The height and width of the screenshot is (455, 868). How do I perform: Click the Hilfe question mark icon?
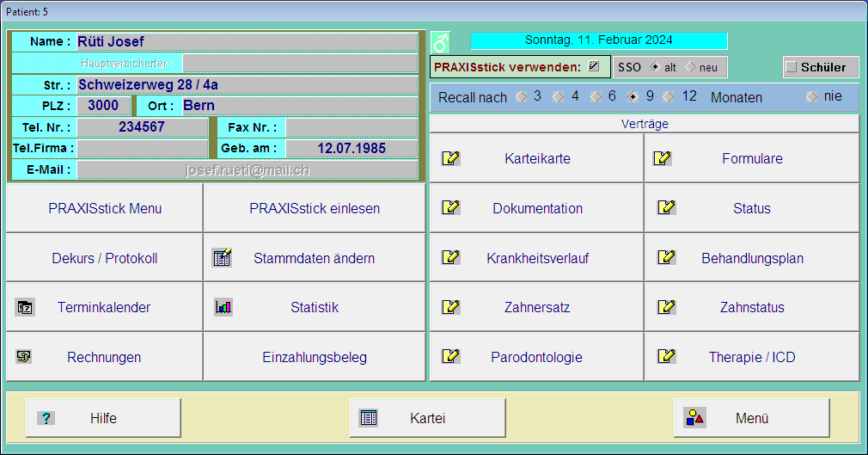[x=46, y=418]
